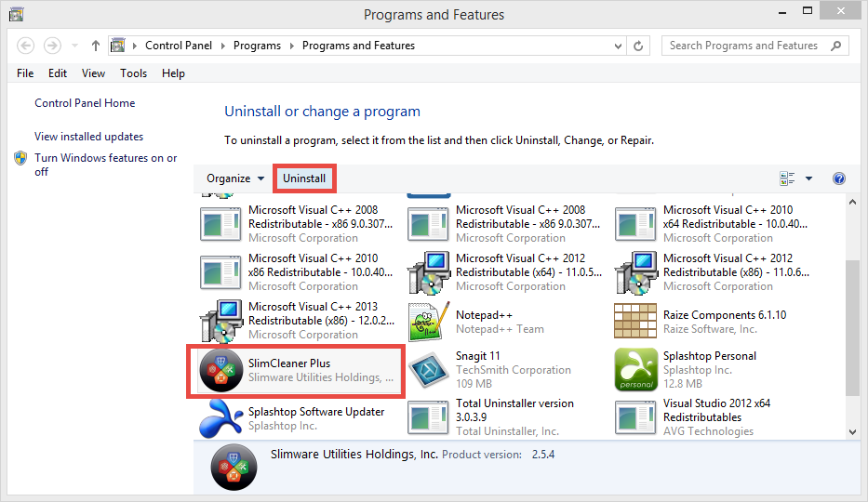This screenshot has height=502, width=868.
Task: Select 'Splashtop Personal' entry text
Action: coord(710,355)
